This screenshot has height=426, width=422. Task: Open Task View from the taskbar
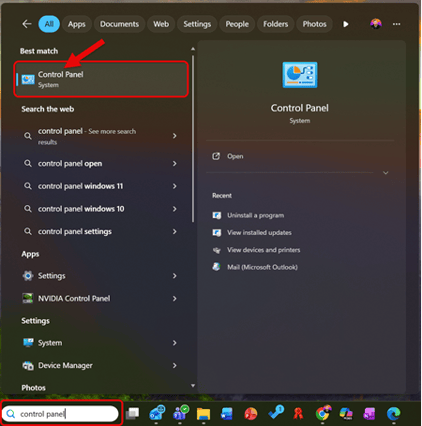tap(133, 413)
